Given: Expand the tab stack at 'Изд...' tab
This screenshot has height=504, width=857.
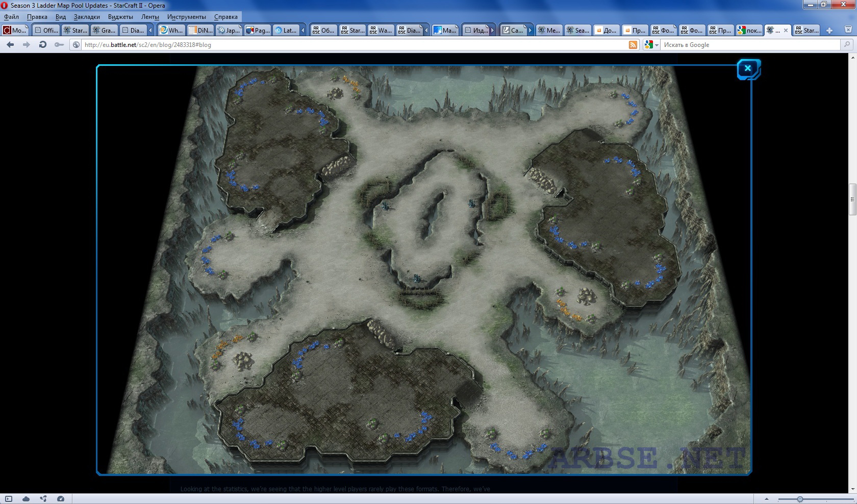Looking at the screenshot, I should (493, 31).
